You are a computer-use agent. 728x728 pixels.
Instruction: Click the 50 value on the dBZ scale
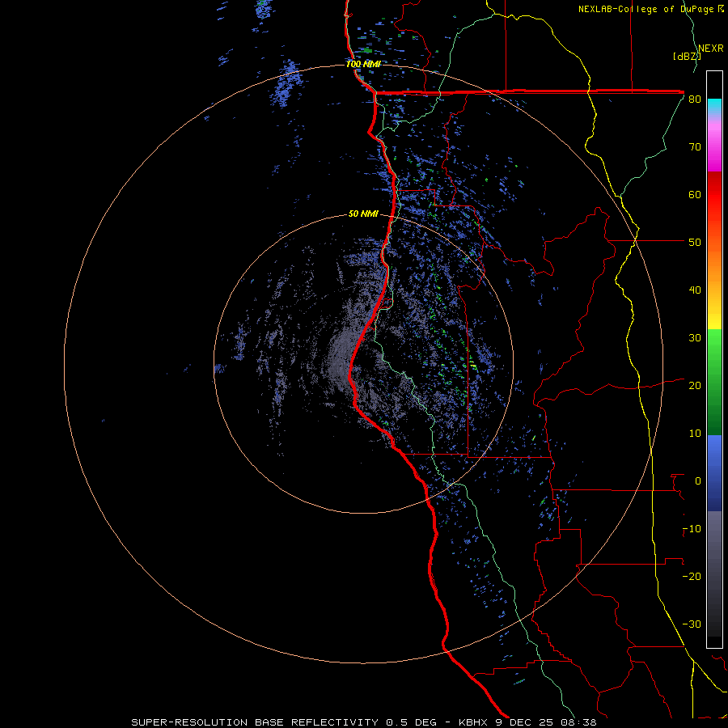coord(695,243)
